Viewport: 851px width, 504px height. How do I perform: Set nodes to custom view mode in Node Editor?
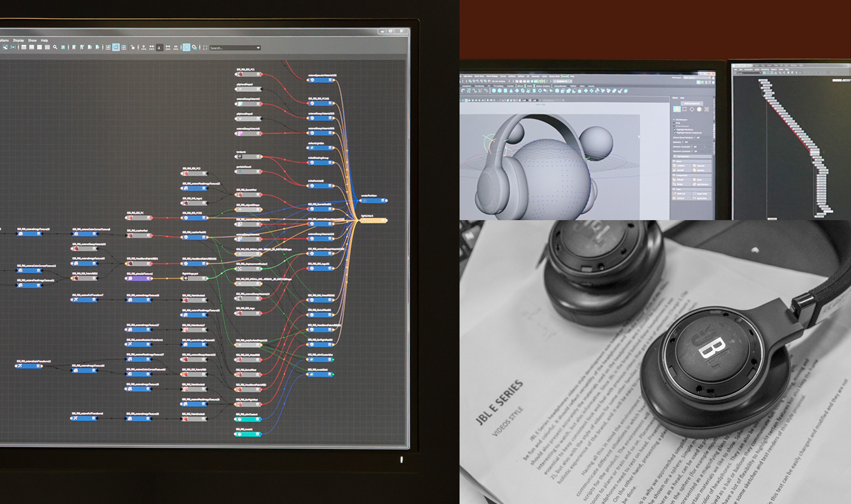tap(47, 47)
